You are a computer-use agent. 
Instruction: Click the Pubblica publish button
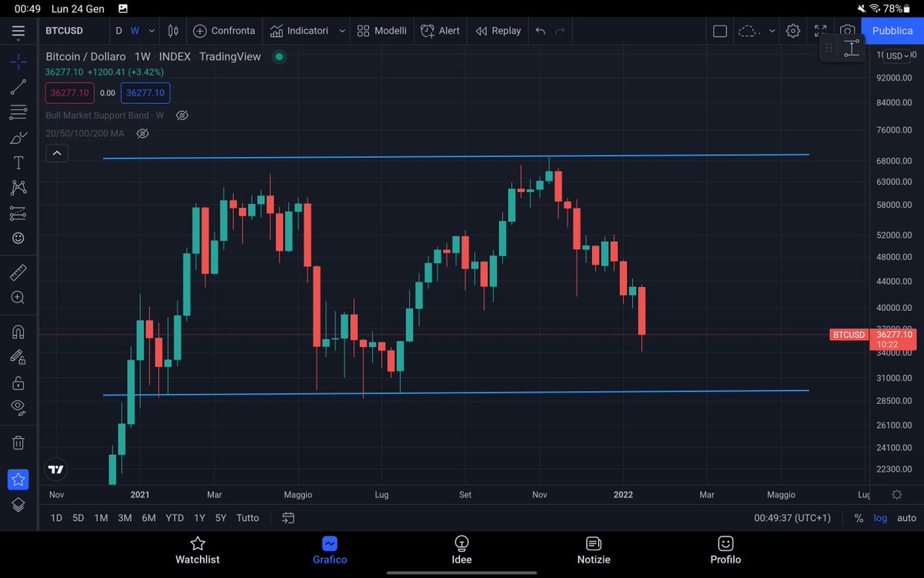pos(892,31)
